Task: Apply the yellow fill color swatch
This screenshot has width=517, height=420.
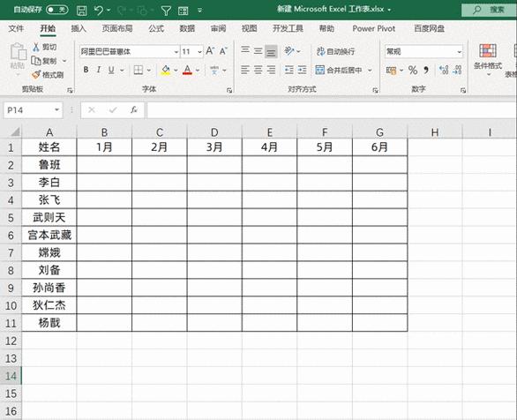Action: [x=166, y=70]
